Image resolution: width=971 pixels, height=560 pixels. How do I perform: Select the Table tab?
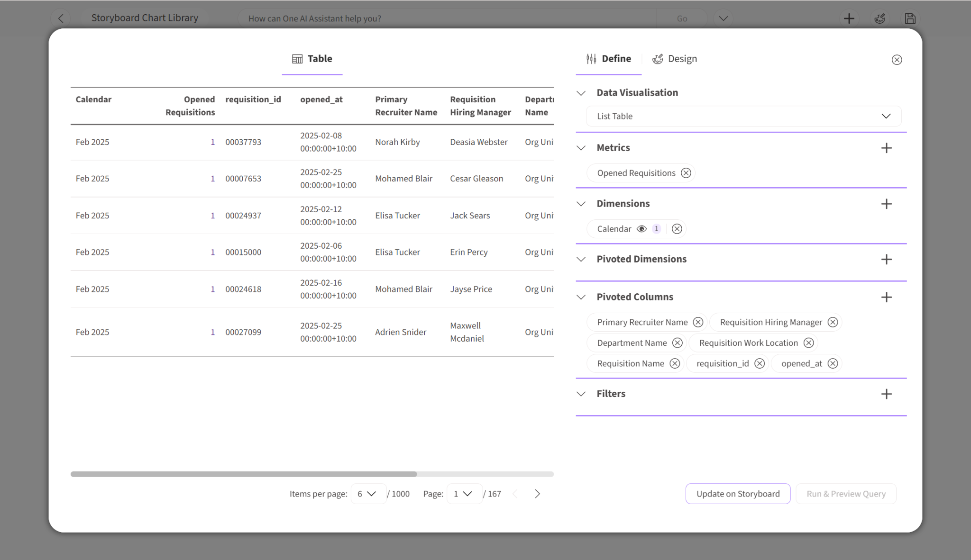pos(312,59)
